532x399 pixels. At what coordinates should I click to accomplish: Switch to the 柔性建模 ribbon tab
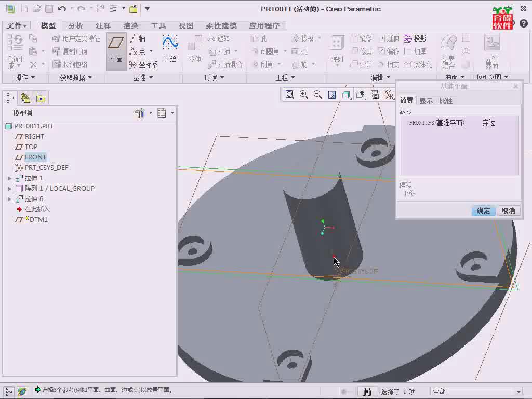221,25
